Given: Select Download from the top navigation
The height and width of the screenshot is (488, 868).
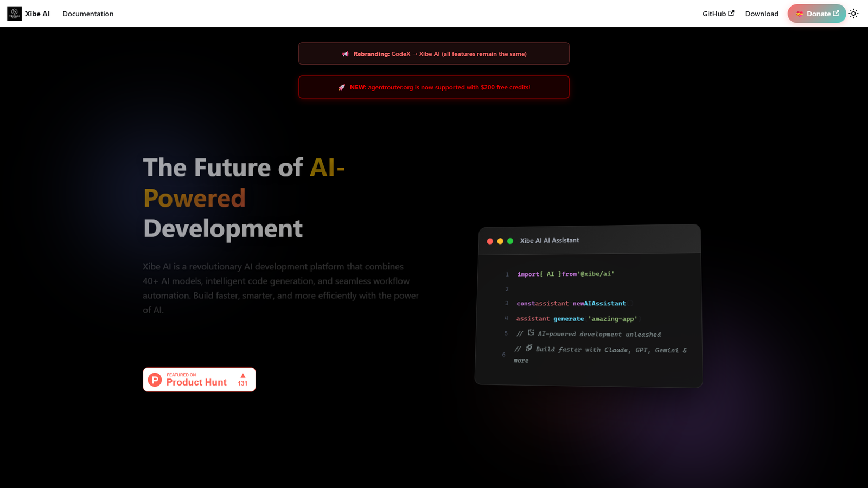Looking at the screenshot, I should coord(762,14).
